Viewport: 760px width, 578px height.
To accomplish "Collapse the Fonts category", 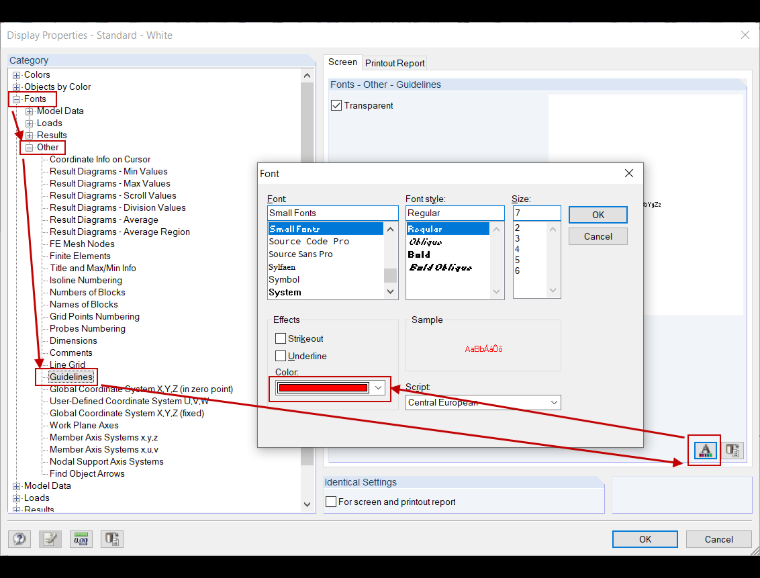I will (16, 99).
